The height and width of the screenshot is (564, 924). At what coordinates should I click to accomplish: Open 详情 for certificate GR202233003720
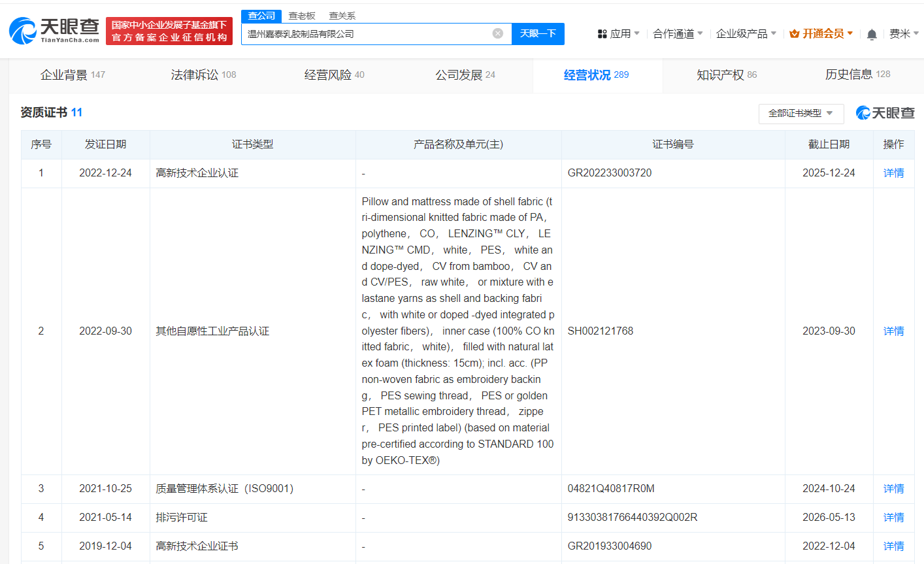click(x=893, y=173)
